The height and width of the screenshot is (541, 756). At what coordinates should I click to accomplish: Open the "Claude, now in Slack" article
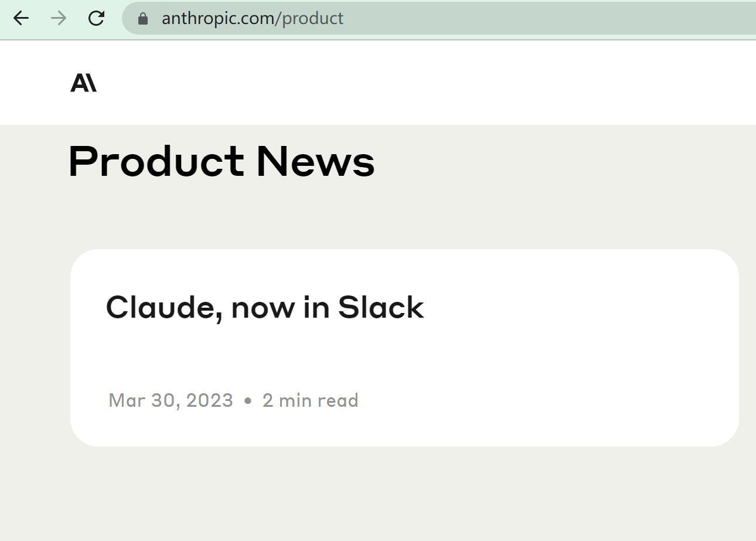tap(265, 308)
